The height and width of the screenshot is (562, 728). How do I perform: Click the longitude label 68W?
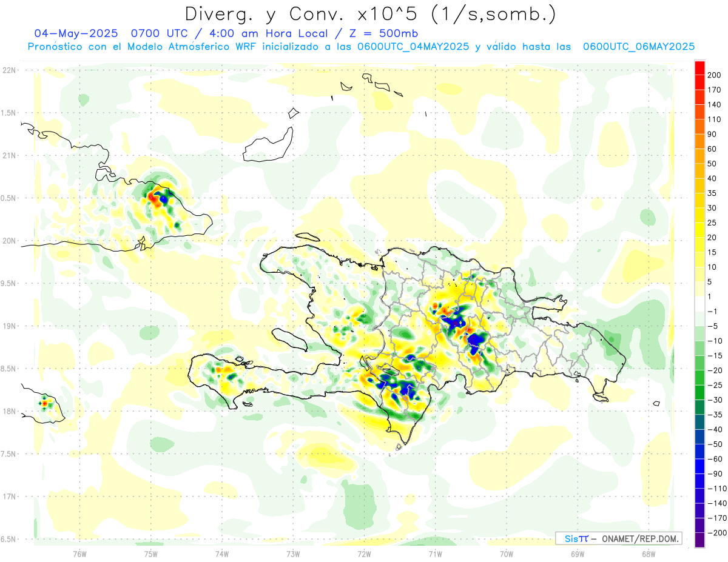click(649, 554)
